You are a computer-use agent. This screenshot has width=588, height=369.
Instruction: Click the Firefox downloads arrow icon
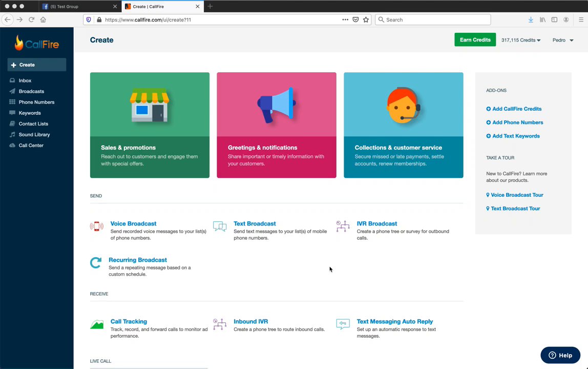point(531,19)
